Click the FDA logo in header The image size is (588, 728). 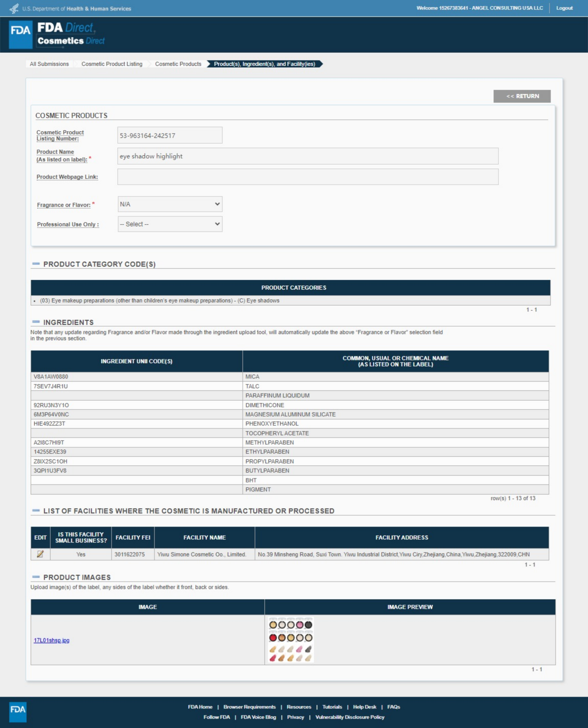20,34
